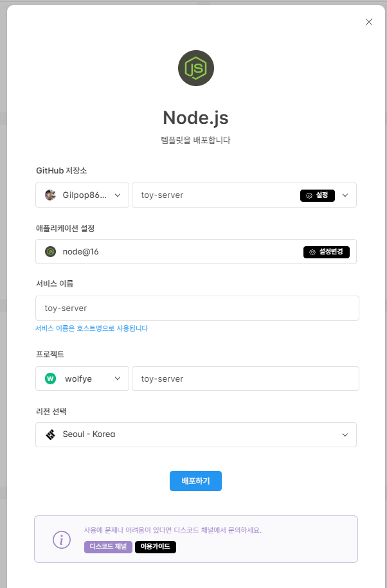The width and height of the screenshot is (387, 588).
Task: Click the 프로젝트 label
Action: pos(50,354)
